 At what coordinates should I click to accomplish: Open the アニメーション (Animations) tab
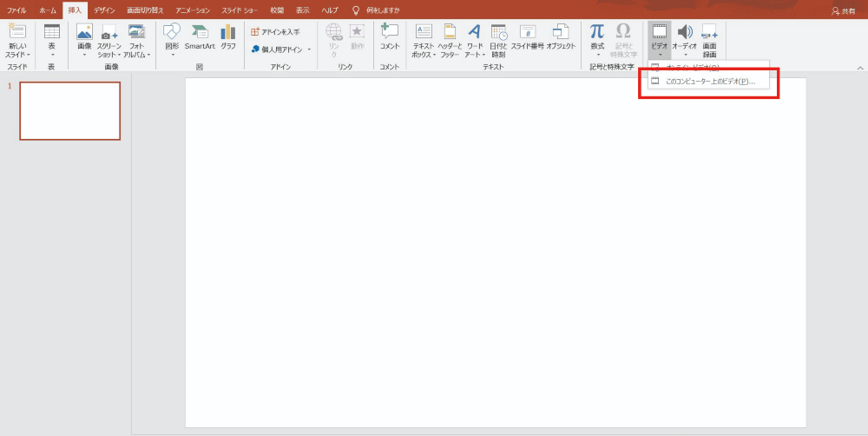point(192,10)
